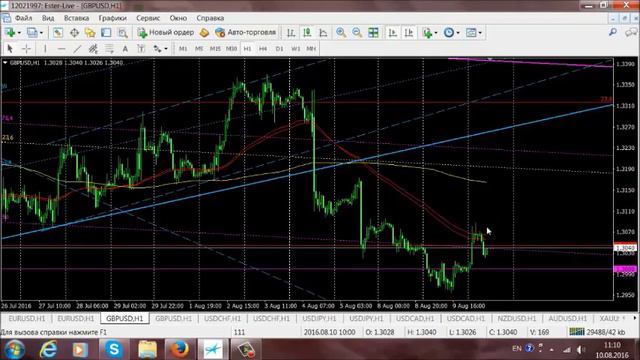The image size is (640, 360).
Task: Switch to the H4 timeframe
Action: tap(263, 49)
